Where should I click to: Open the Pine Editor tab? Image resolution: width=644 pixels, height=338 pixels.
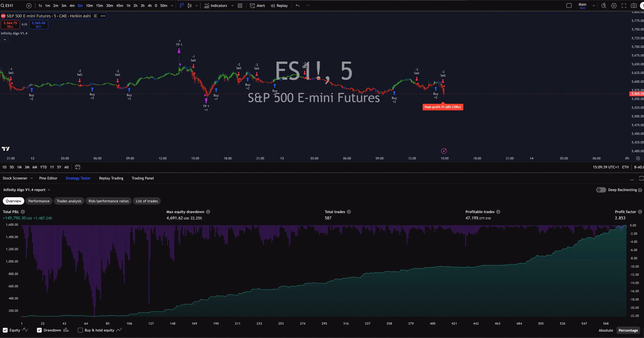click(x=48, y=178)
